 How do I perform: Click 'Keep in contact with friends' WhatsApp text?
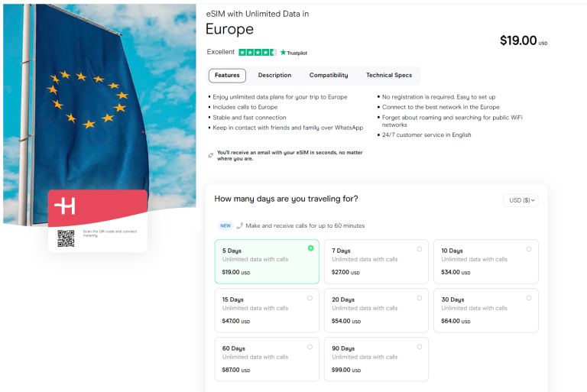tap(288, 128)
